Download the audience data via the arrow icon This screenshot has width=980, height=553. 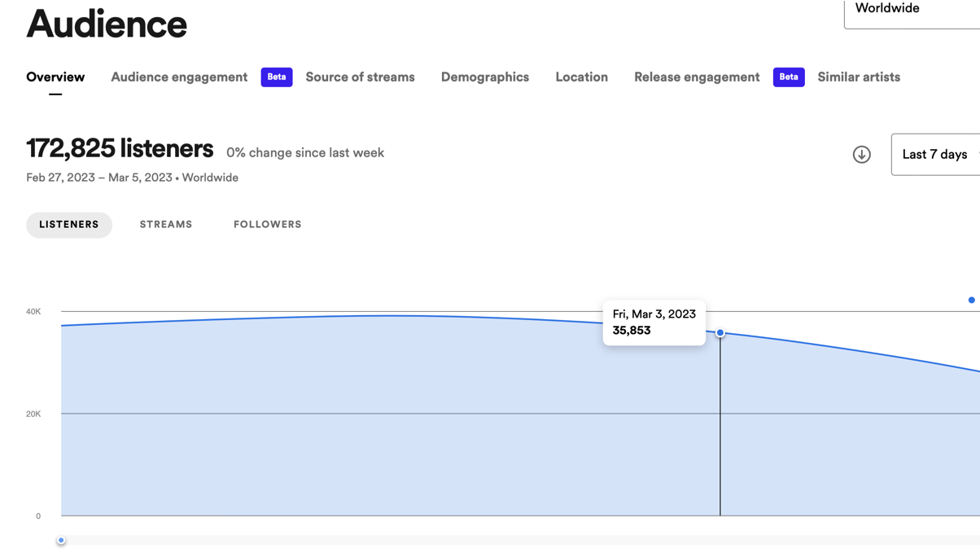861,155
